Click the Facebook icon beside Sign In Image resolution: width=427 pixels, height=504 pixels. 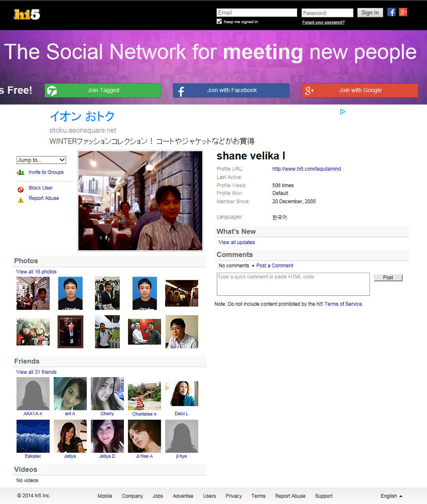(391, 12)
